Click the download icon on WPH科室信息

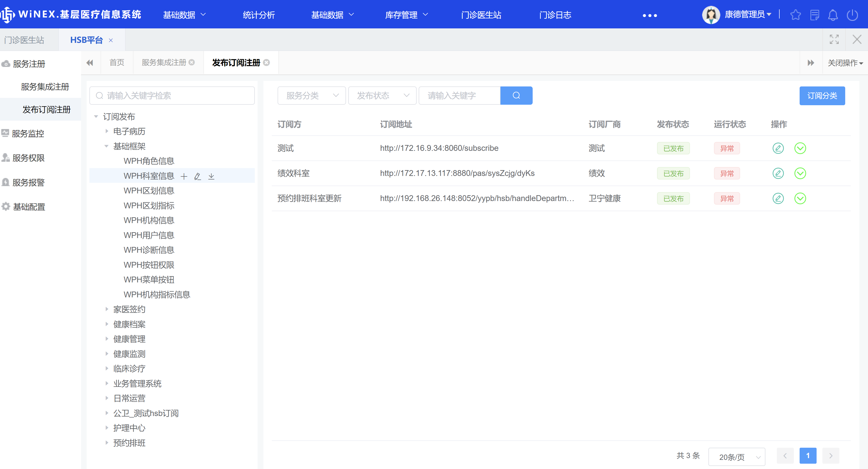click(x=211, y=176)
